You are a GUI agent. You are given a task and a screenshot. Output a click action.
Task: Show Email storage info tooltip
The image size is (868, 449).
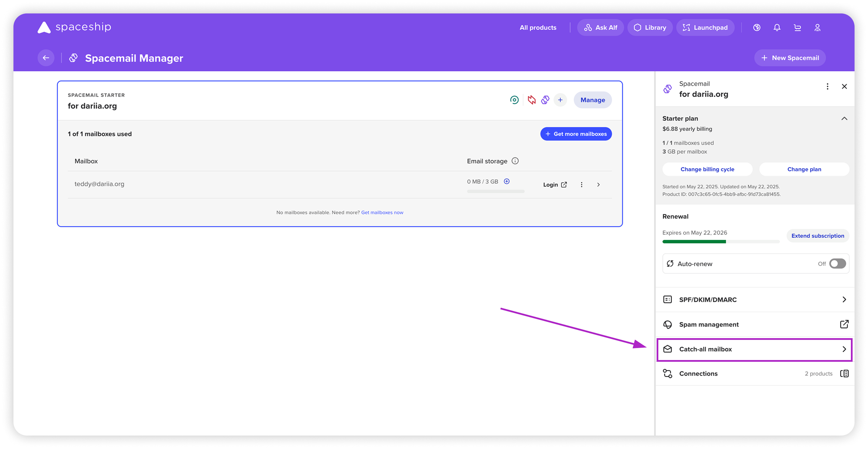click(x=515, y=161)
